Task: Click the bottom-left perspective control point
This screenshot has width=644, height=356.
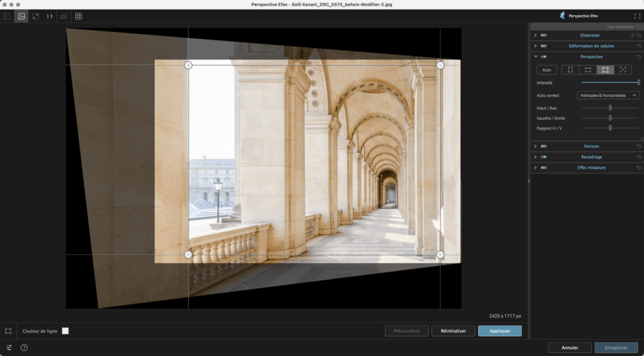Action: [188, 255]
